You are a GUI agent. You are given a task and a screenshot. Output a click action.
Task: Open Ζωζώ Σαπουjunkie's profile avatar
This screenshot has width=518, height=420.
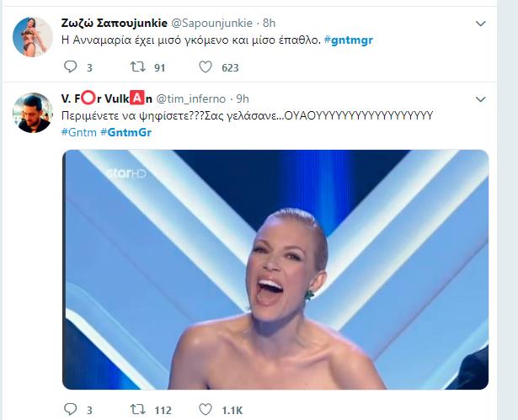35,36
